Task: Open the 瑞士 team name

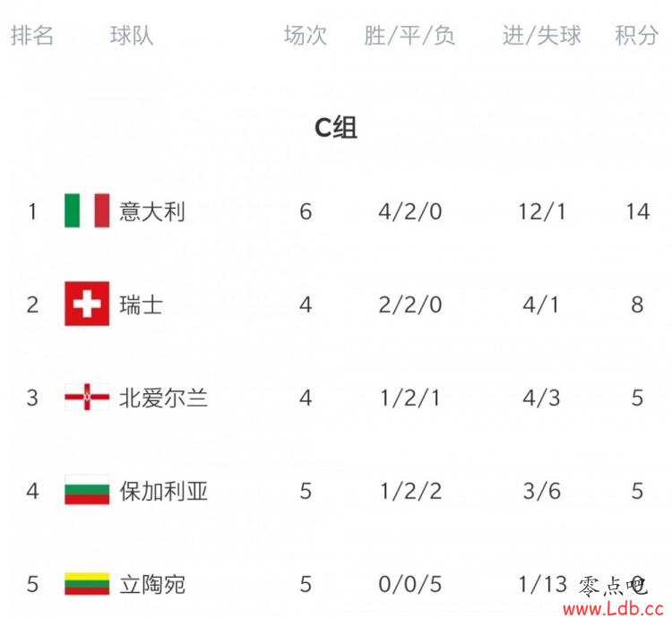Action: click(x=142, y=305)
